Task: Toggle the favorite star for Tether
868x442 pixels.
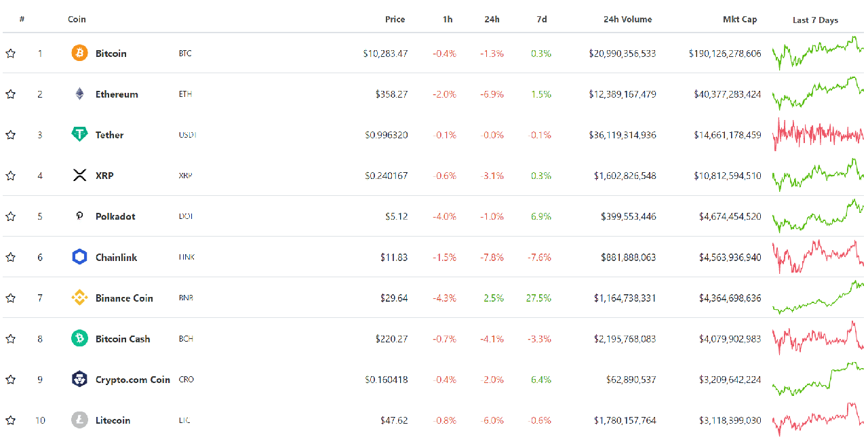Action: point(10,134)
